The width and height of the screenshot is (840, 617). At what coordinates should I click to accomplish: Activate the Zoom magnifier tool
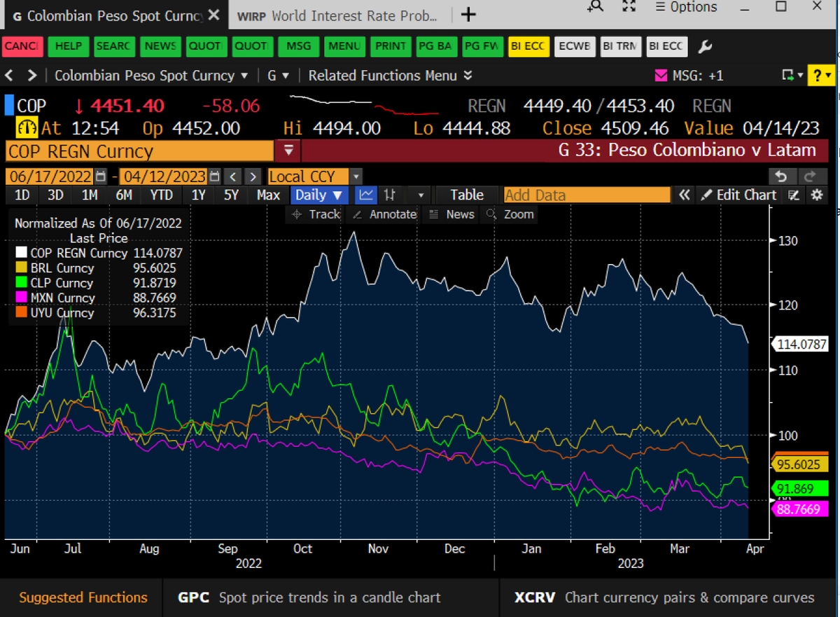(510, 214)
